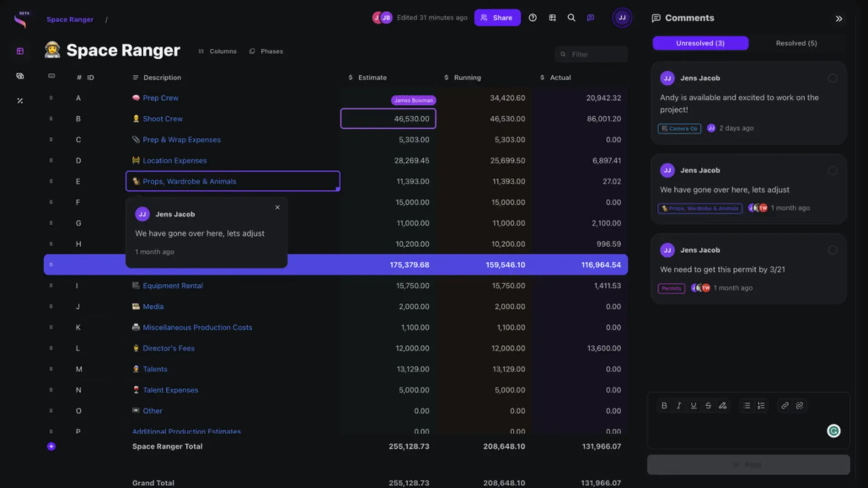The image size is (868, 488).
Task: Resolve the 'We have gone over here' comment
Action: pos(832,170)
